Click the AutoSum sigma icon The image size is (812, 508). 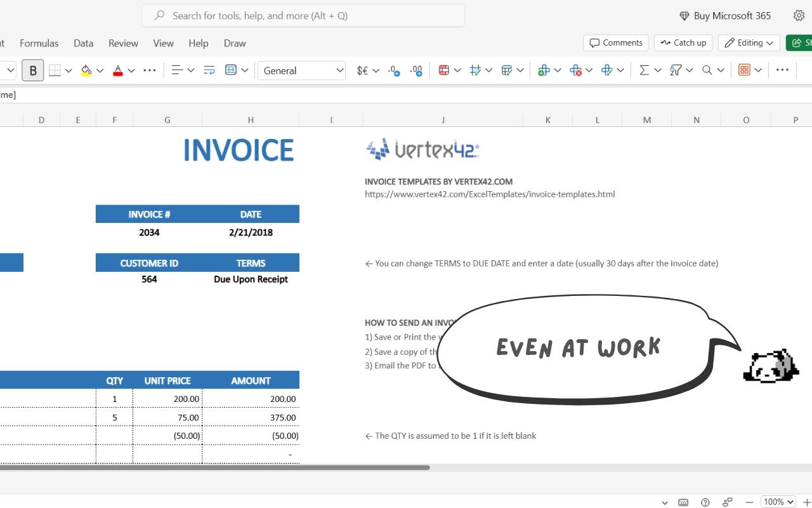644,70
